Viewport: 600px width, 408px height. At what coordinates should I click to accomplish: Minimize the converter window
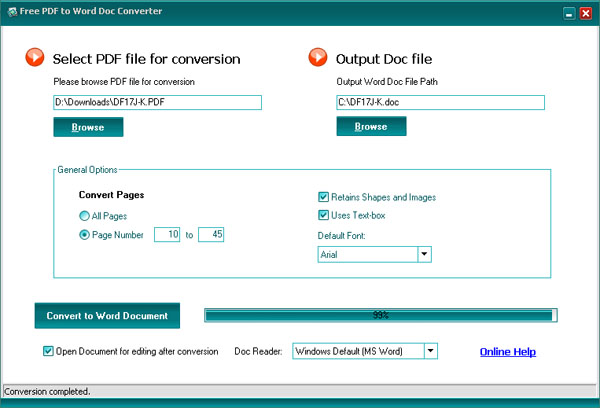pyautogui.click(x=569, y=12)
